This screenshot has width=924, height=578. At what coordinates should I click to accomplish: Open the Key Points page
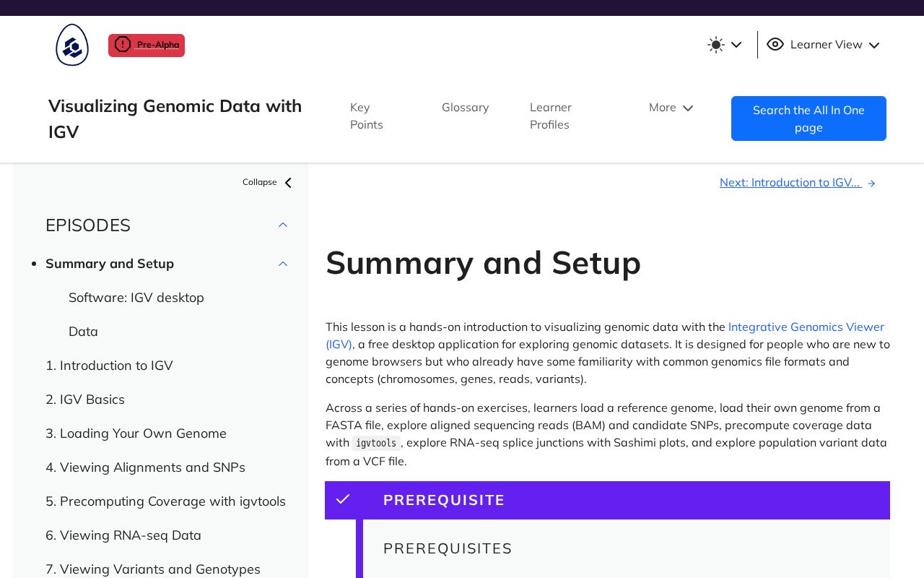367,116
